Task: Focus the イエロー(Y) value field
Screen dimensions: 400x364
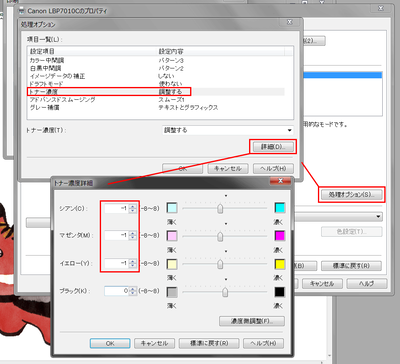Action: coord(117,263)
